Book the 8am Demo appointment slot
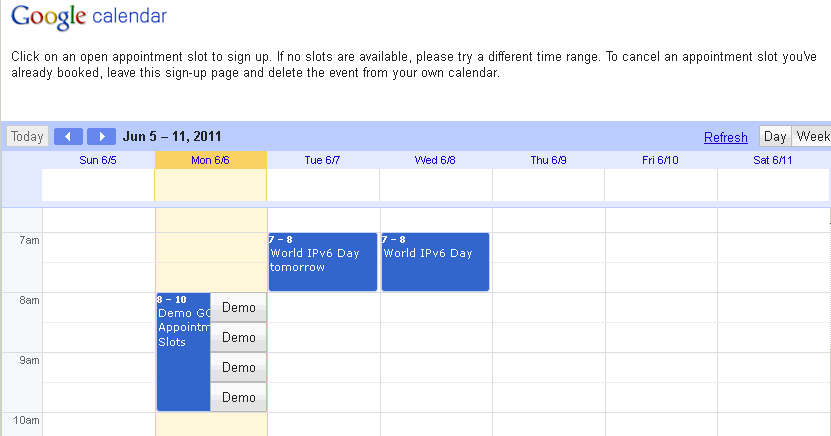This screenshot has height=436, width=831. (x=238, y=307)
